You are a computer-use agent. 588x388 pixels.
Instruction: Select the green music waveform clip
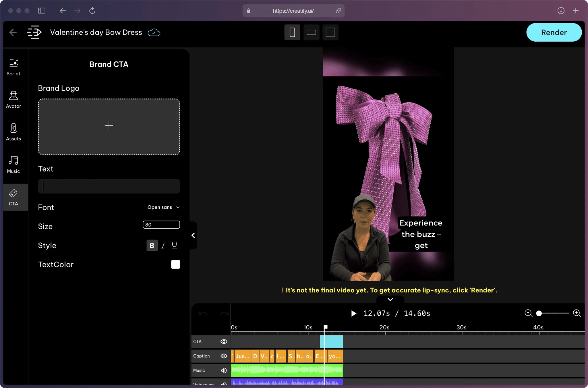click(x=287, y=370)
